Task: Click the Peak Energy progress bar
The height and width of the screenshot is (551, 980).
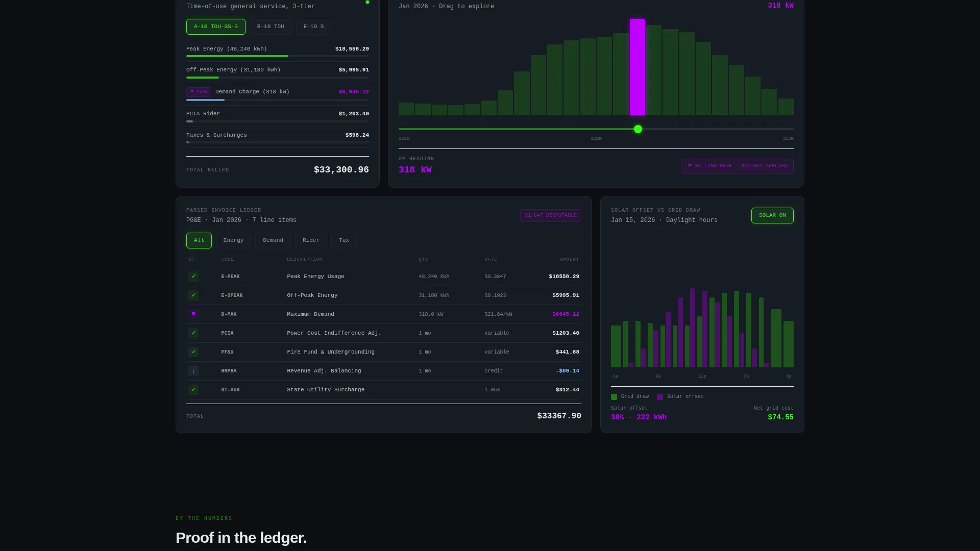Action: [278, 56]
